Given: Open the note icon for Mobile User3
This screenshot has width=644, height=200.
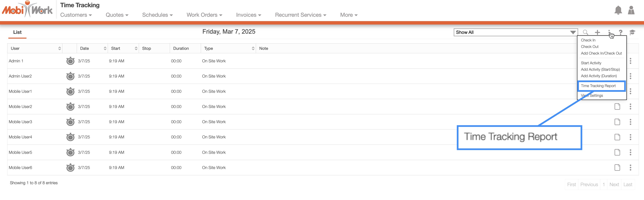Looking at the screenshot, I should (617, 122).
